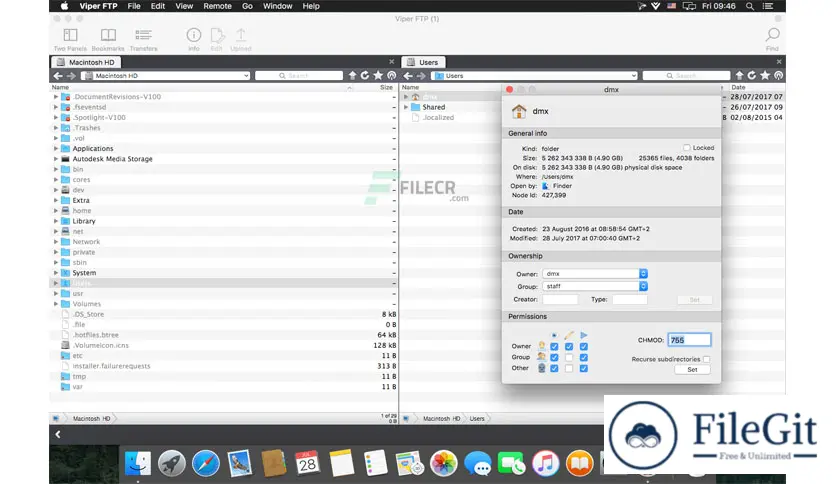Screen dimensions: 836x484
Task: Toggle Owner write permission checkbox
Action: [x=569, y=346]
